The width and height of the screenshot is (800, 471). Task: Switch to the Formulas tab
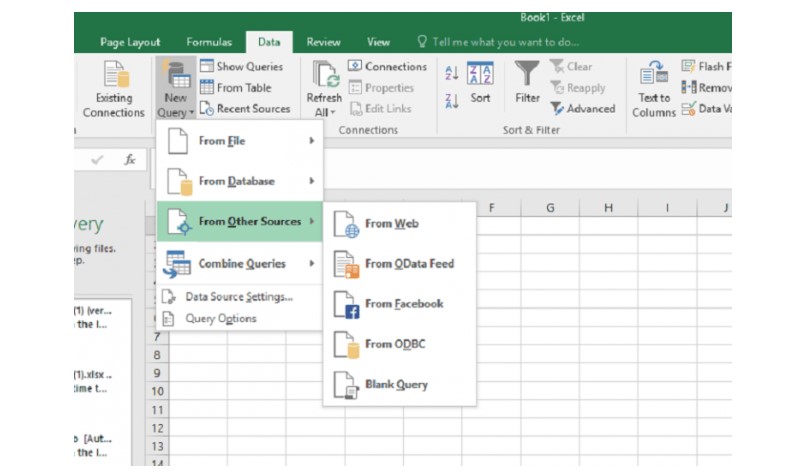pos(209,42)
